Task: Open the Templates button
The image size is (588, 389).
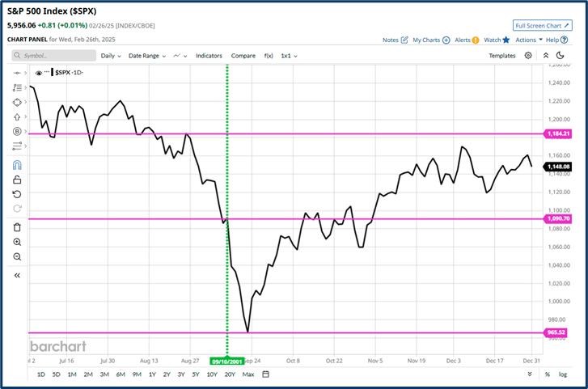Action: click(x=502, y=56)
